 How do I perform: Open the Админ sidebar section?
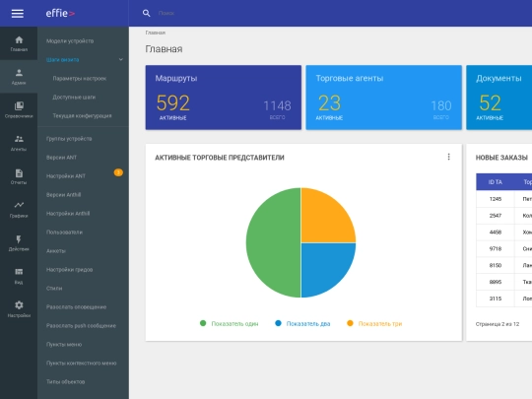point(19,77)
